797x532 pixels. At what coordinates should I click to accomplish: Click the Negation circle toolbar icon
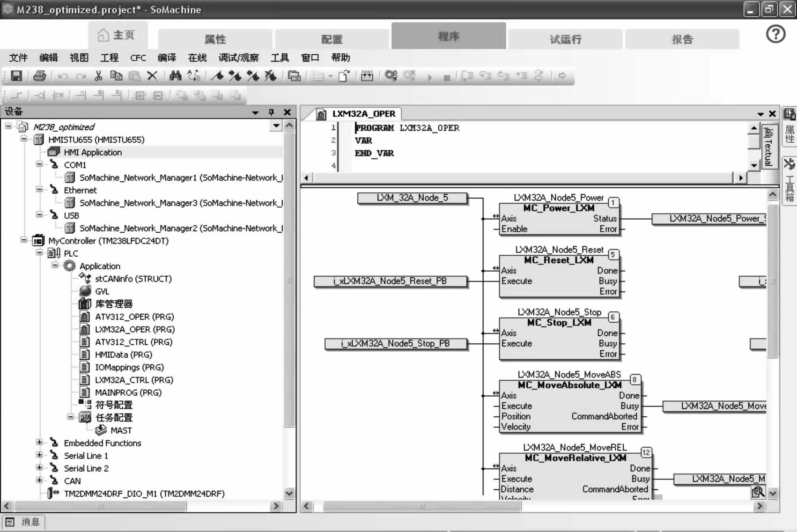pyautogui.click(x=39, y=96)
